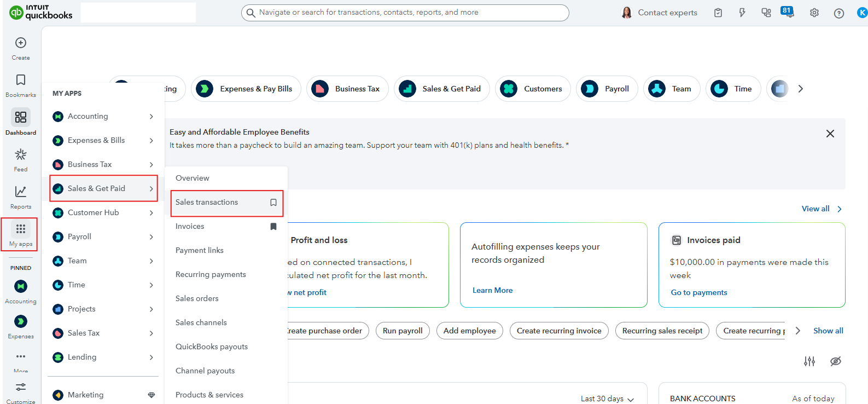Show more app chips with right chevron

[800, 89]
